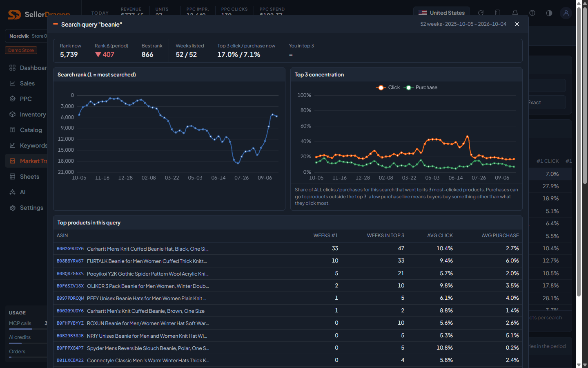
Task: Click the Spyder Mens Reversible Slouch Beanie row
Action: (288, 348)
